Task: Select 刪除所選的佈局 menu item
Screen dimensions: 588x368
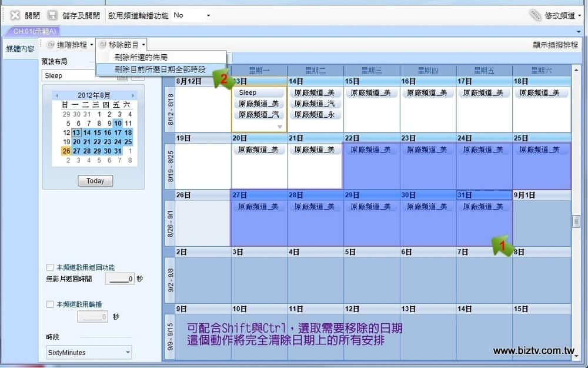Action: coord(141,57)
